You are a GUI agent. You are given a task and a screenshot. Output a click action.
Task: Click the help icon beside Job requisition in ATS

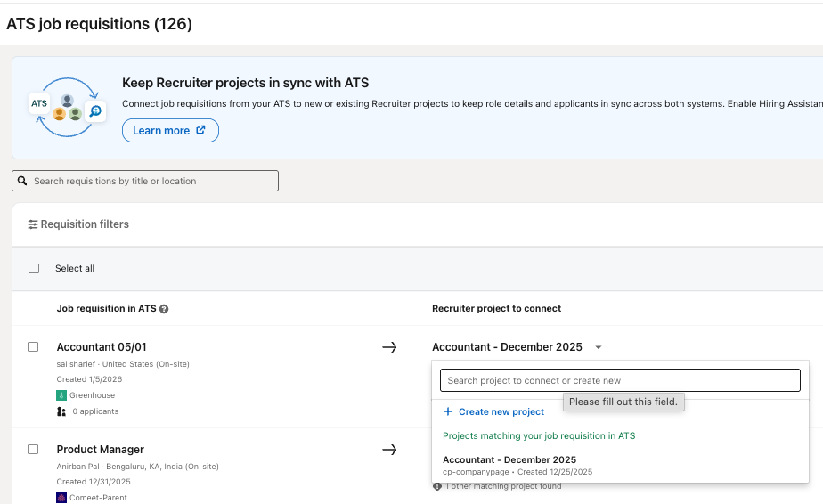coord(164,309)
